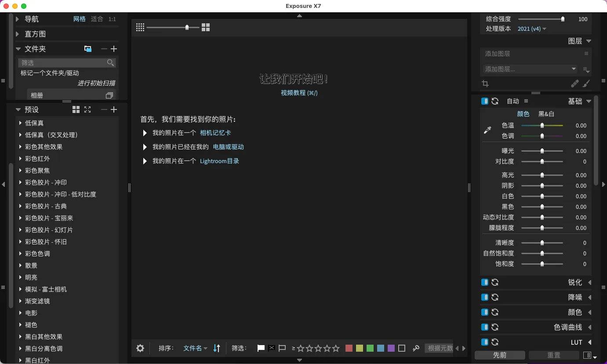Expand the 低保真 preset group
The image size is (607, 364).
(21, 123)
